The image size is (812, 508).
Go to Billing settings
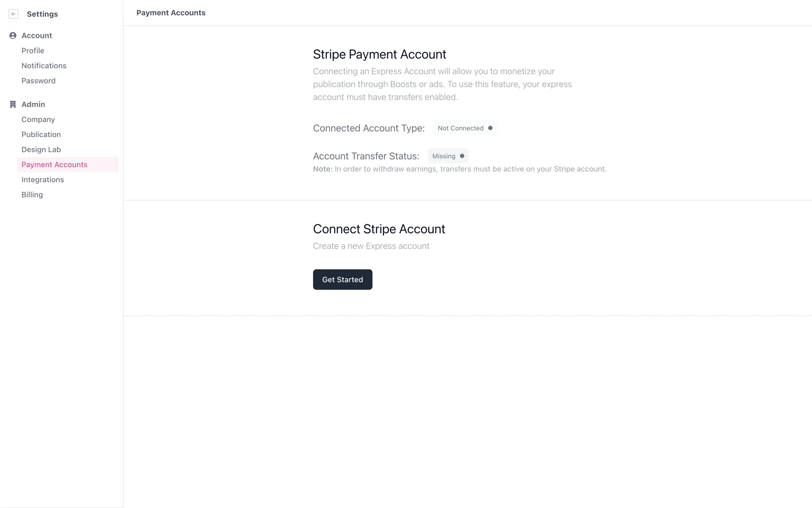[x=32, y=195]
